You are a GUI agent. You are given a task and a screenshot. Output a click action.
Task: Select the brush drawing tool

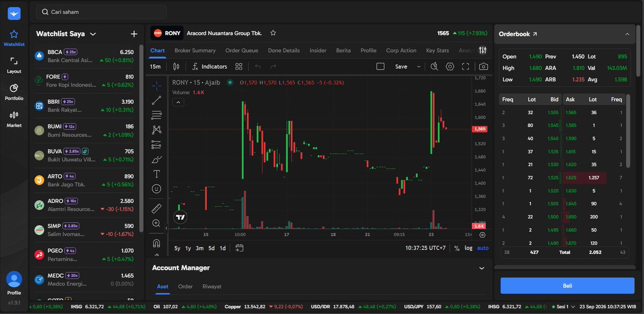[156, 159]
